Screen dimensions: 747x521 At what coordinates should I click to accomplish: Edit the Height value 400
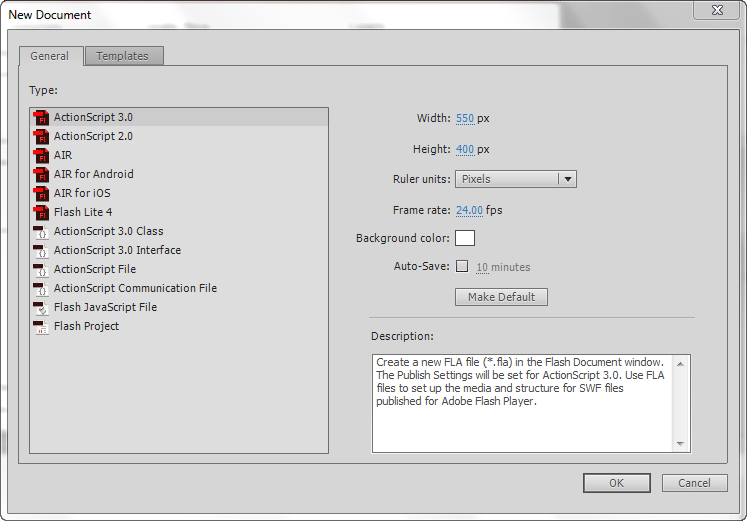click(465, 149)
